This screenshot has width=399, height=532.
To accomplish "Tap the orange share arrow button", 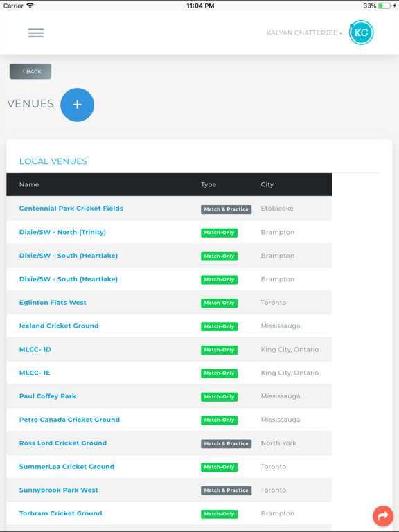I will point(383,515).
